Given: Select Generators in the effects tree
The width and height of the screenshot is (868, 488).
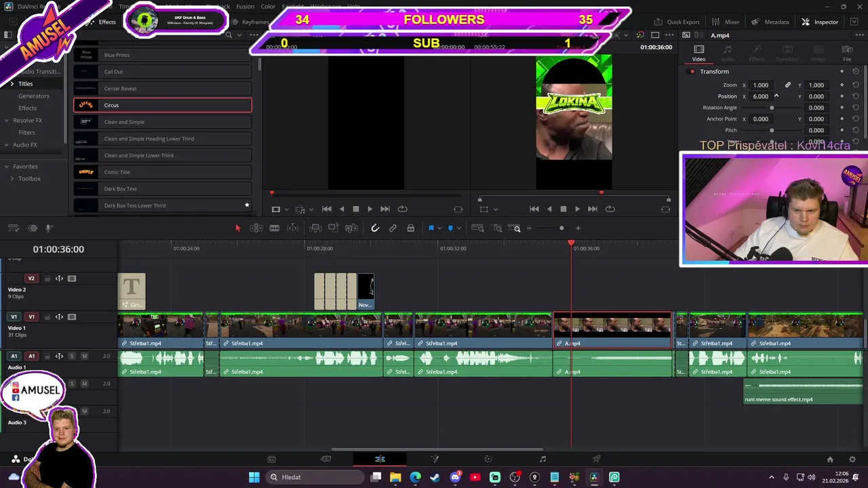Looking at the screenshot, I should (34, 96).
